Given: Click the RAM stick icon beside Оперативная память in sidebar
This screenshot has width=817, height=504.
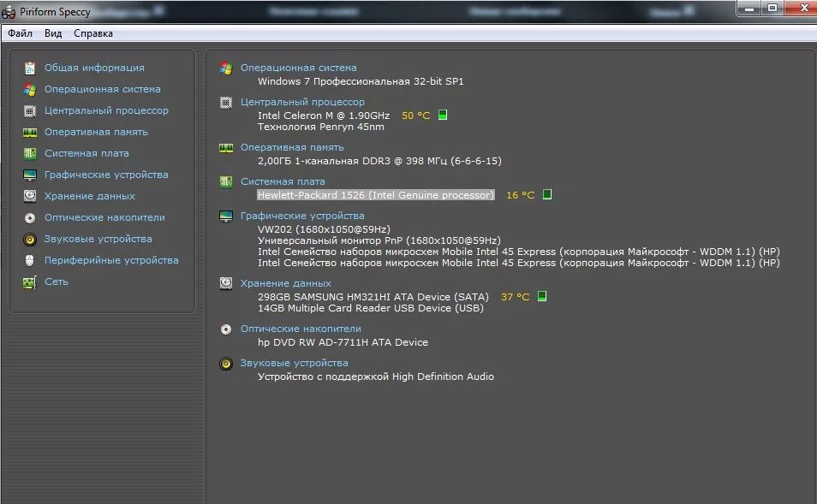Looking at the screenshot, I should [30, 132].
